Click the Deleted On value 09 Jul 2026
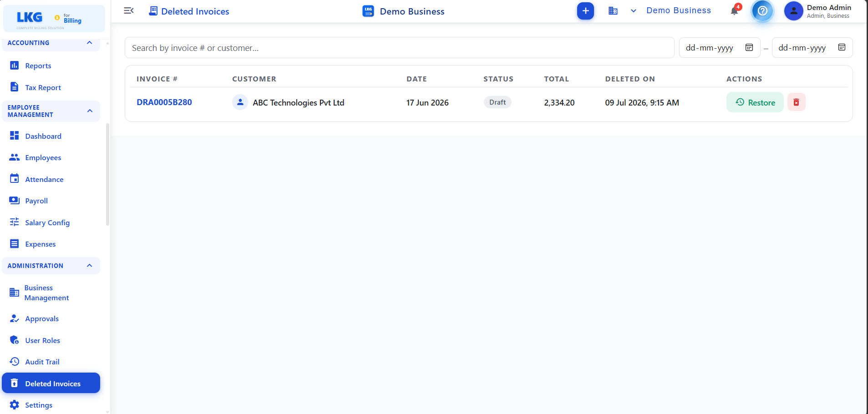The image size is (868, 414). [642, 103]
